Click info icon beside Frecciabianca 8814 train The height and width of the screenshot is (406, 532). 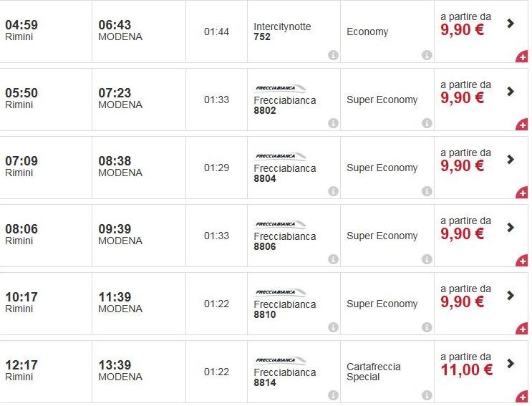[333, 395]
